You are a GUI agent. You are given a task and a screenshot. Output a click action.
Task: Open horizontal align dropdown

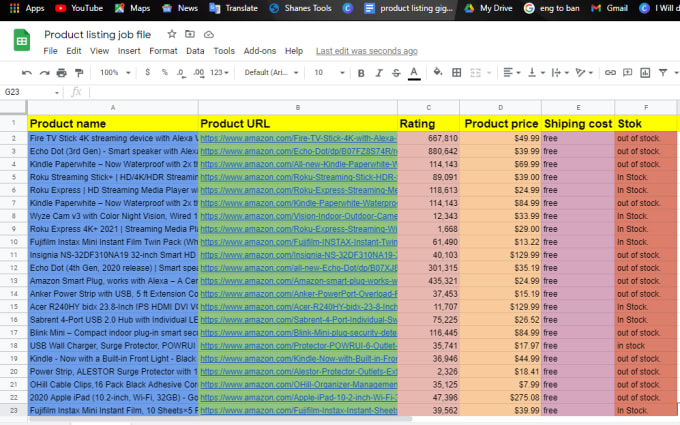pyautogui.click(x=511, y=72)
